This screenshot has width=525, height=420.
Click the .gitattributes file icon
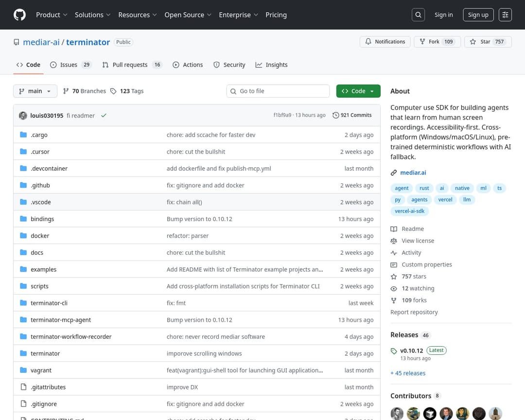23,387
